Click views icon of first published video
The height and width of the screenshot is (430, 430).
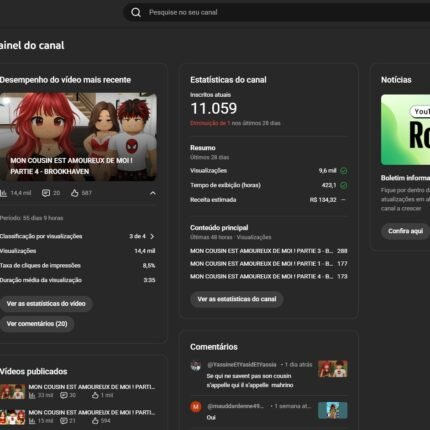pyautogui.click(x=32, y=395)
